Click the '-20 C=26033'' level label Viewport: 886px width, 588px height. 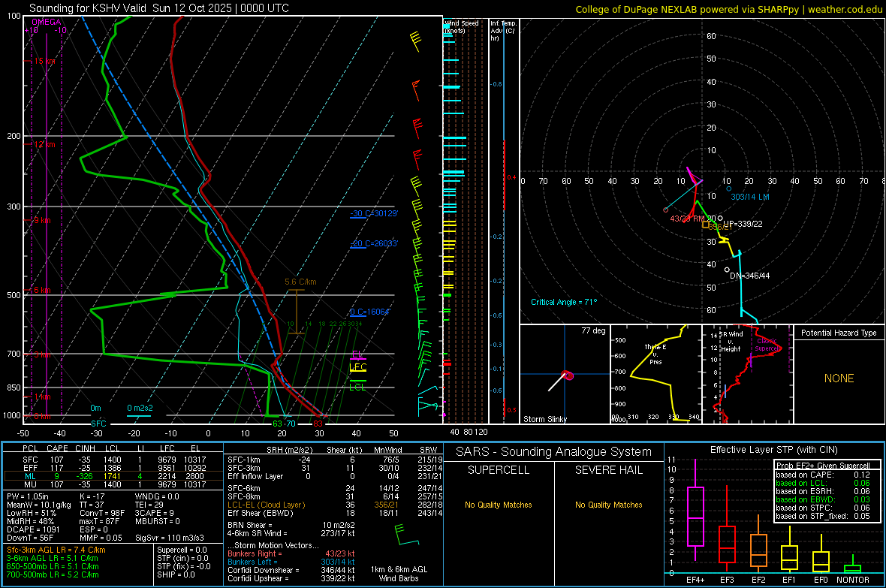(x=374, y=243)
